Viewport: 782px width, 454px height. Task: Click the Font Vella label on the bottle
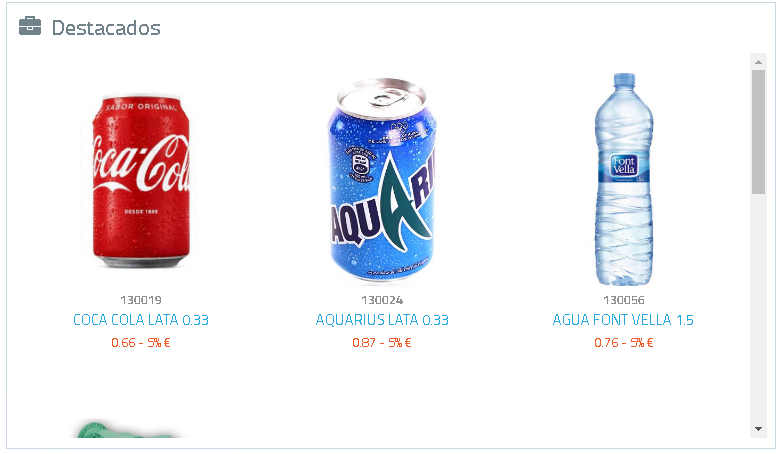click(x=624, y=167)
